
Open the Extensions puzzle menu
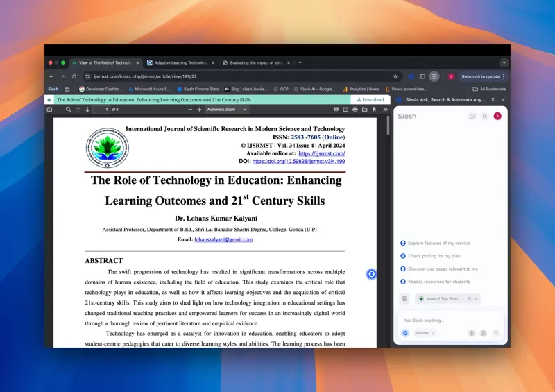(x=422, y=76)
